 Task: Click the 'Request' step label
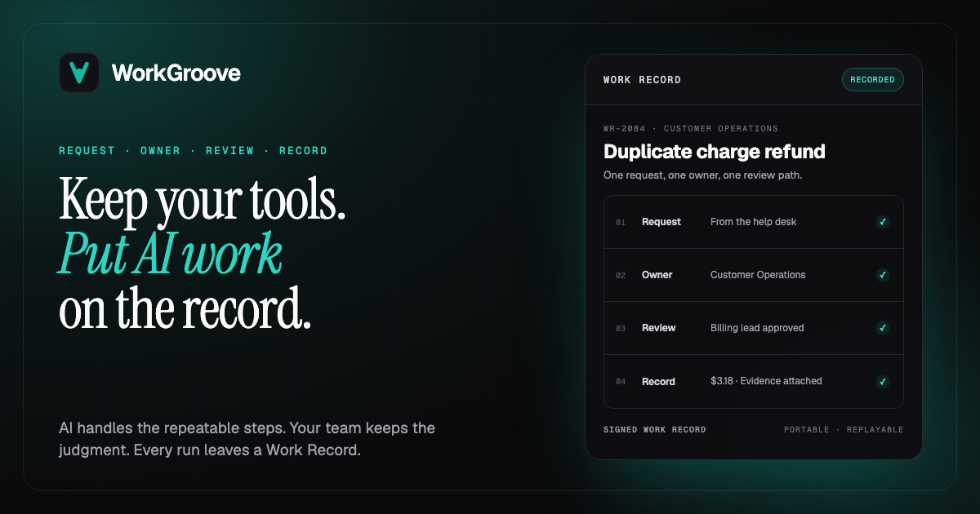click(x=661, y=222)
